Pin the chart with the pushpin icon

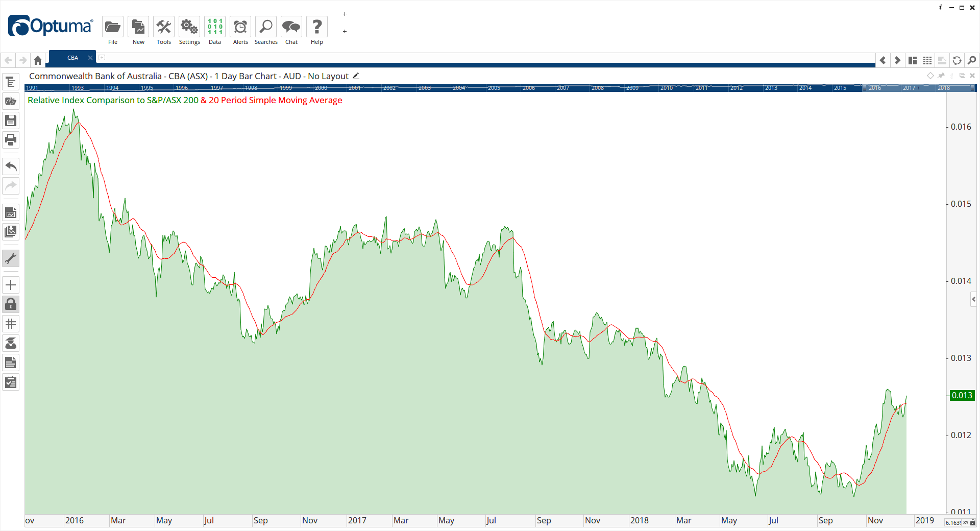(x=942, y=76)
